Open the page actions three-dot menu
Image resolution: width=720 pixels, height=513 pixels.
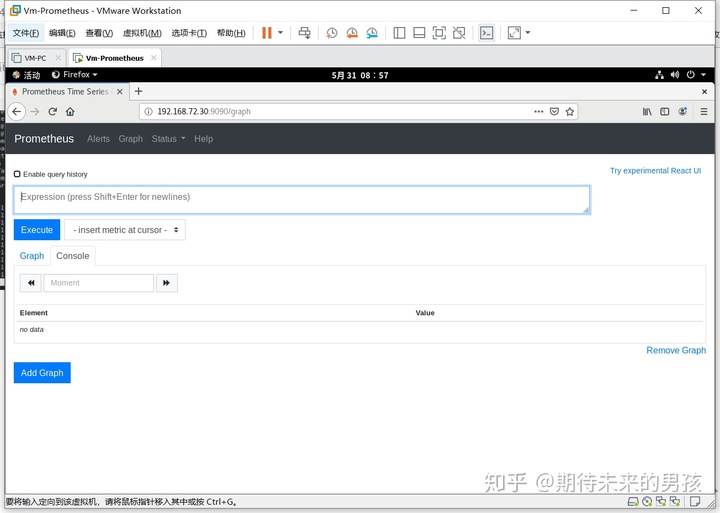point(539,112)
